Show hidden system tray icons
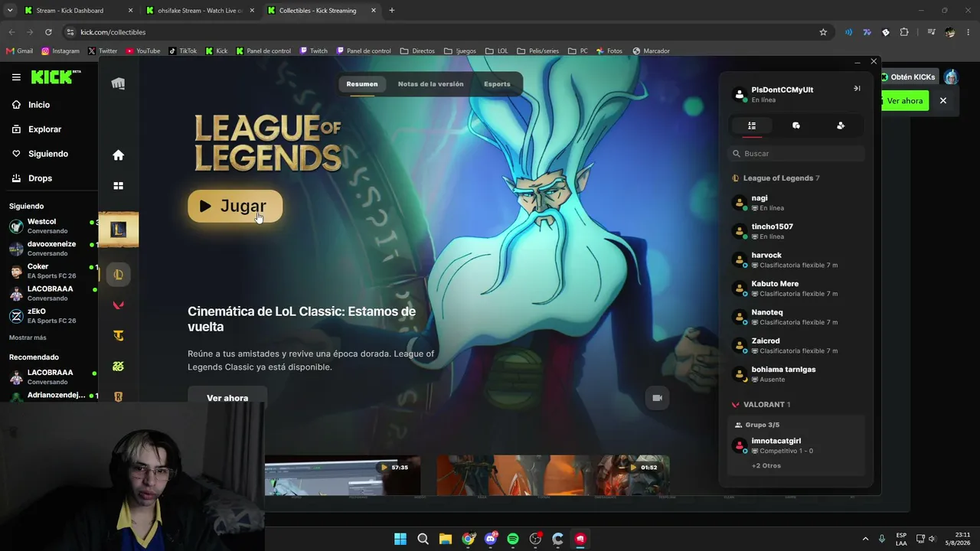 click(866, 539)
